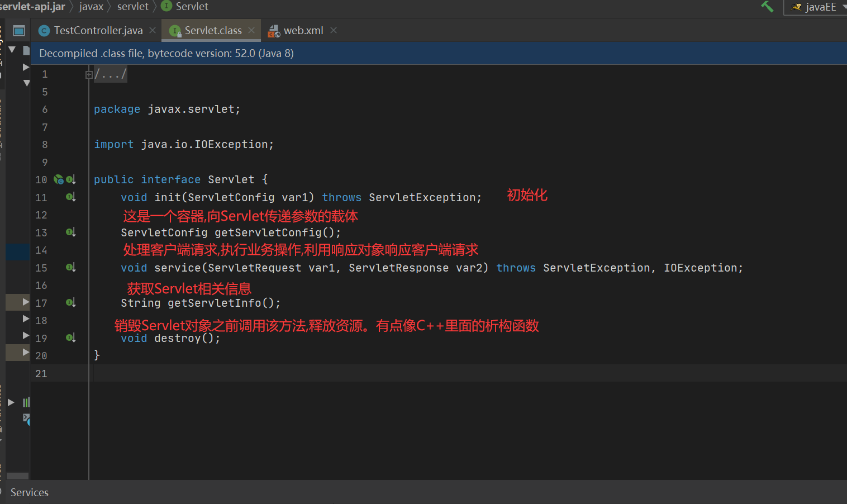Click servlet-api.jar in the breadcrumb bar
This screenshot has width=847, height=504.
32,7
